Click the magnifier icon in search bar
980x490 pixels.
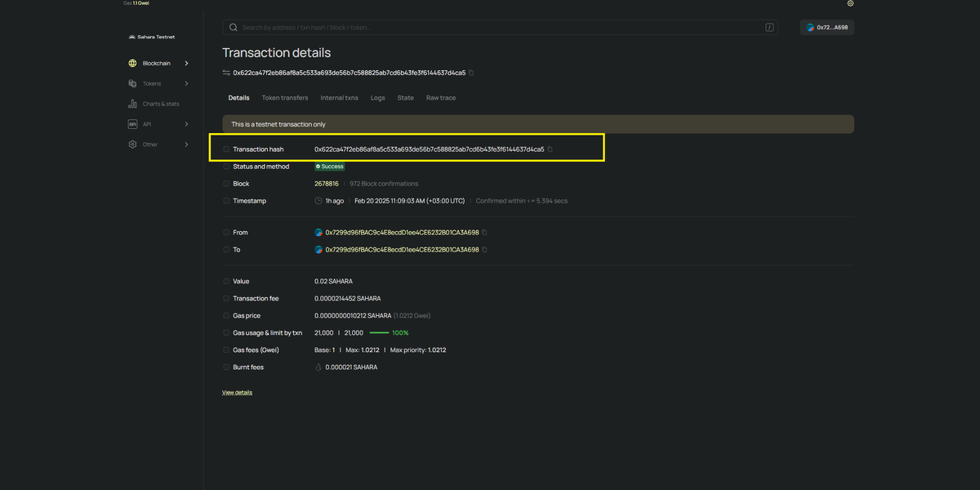[x=234, y=27]
